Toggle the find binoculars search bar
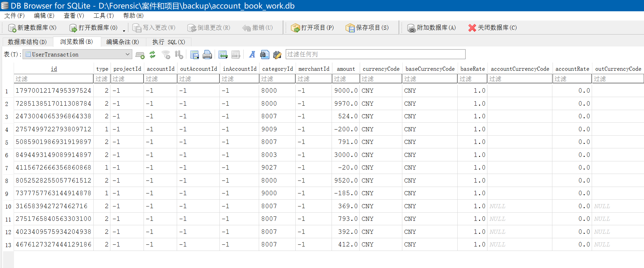The image size is (644, 268). tap(264, 55)
